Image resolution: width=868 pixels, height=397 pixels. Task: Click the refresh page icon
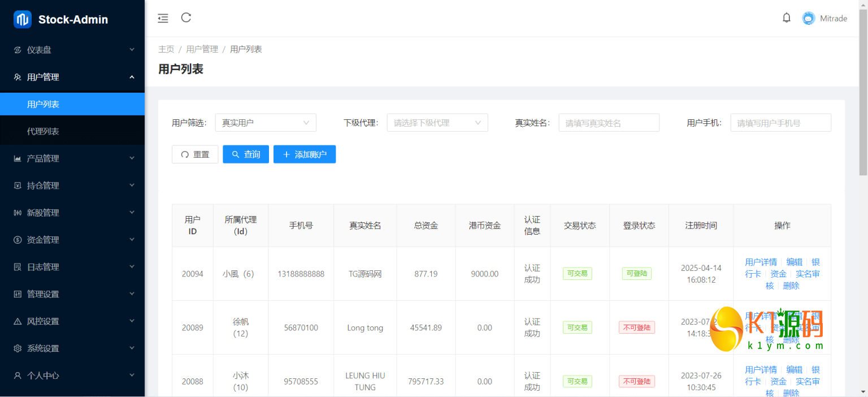(x=186, y=18)
